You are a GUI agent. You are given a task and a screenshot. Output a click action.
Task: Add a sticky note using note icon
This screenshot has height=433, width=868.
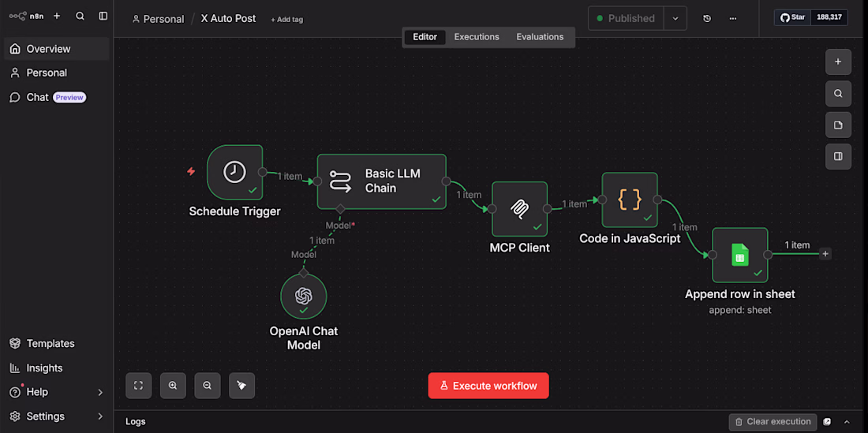(x=838, y=125)
